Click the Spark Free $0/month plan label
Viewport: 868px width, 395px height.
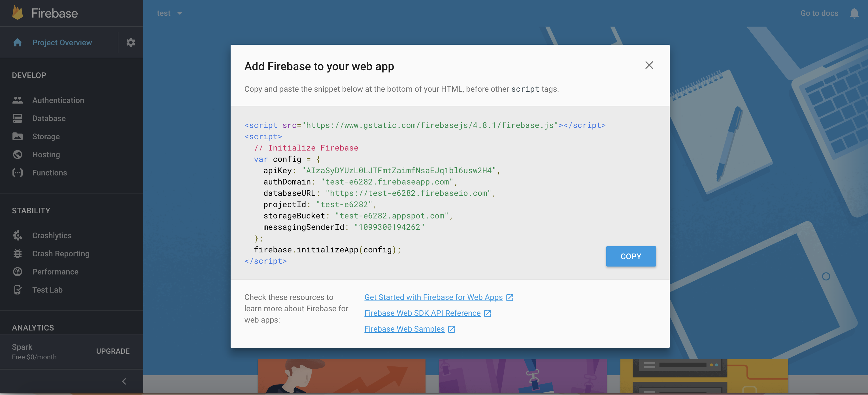point(34,352)
